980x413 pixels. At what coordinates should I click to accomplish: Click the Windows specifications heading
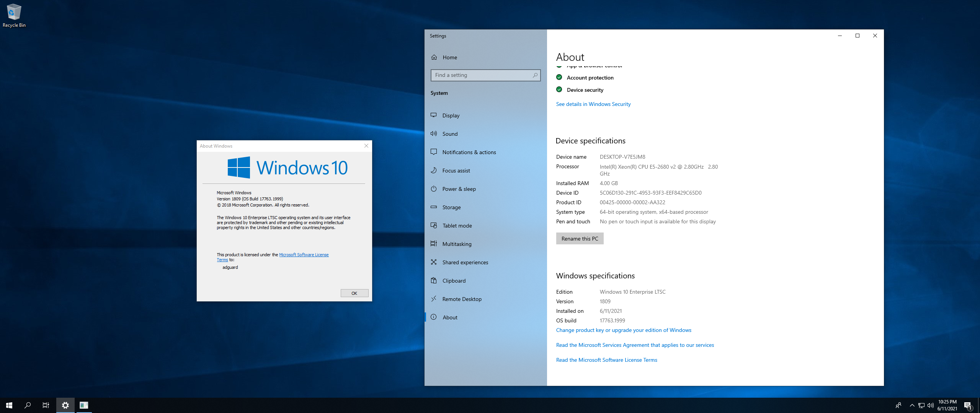pos(595,276)
